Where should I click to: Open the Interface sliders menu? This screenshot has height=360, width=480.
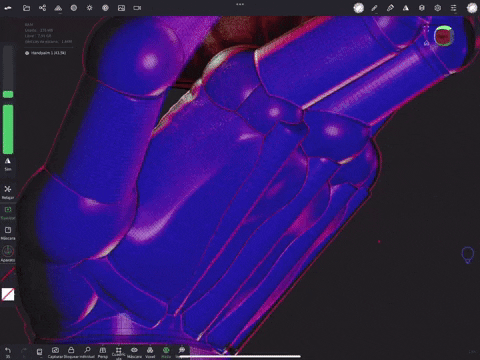(453, 8)
